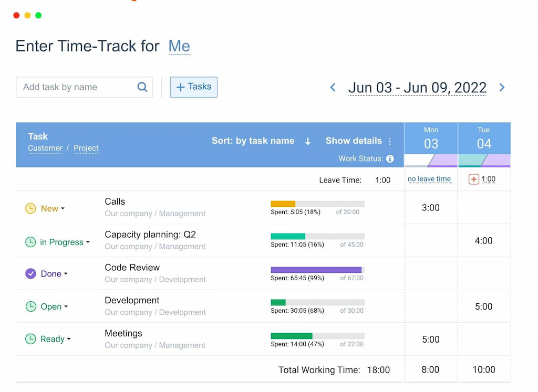Screen dimensions: 538x392
Task: Open the three-dot menu beside Show details
Action: point(390,141)
